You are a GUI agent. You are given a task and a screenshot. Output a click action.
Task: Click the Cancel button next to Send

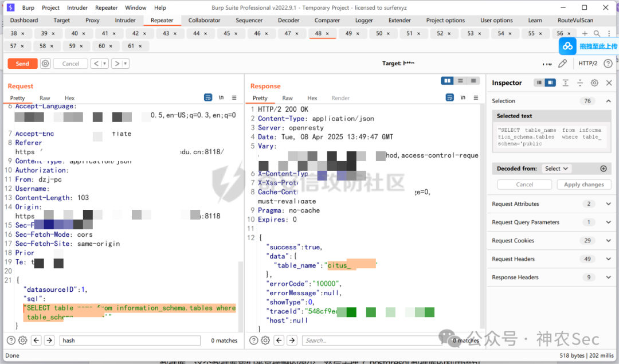pyautogui.click(x=70, y=64)
